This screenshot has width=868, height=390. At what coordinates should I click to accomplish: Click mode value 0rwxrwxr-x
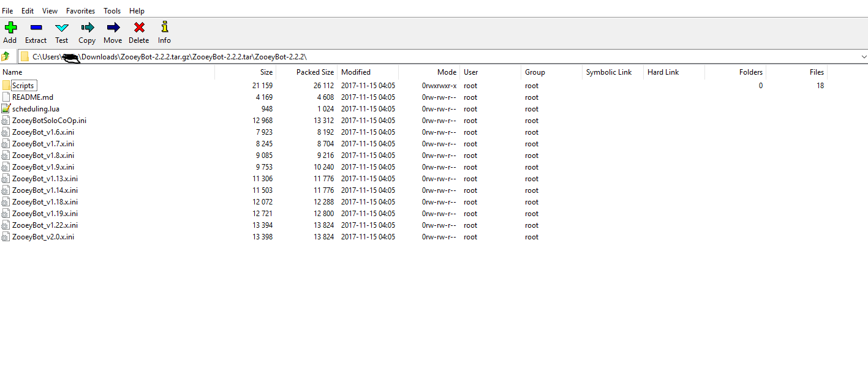pos(439,86)
